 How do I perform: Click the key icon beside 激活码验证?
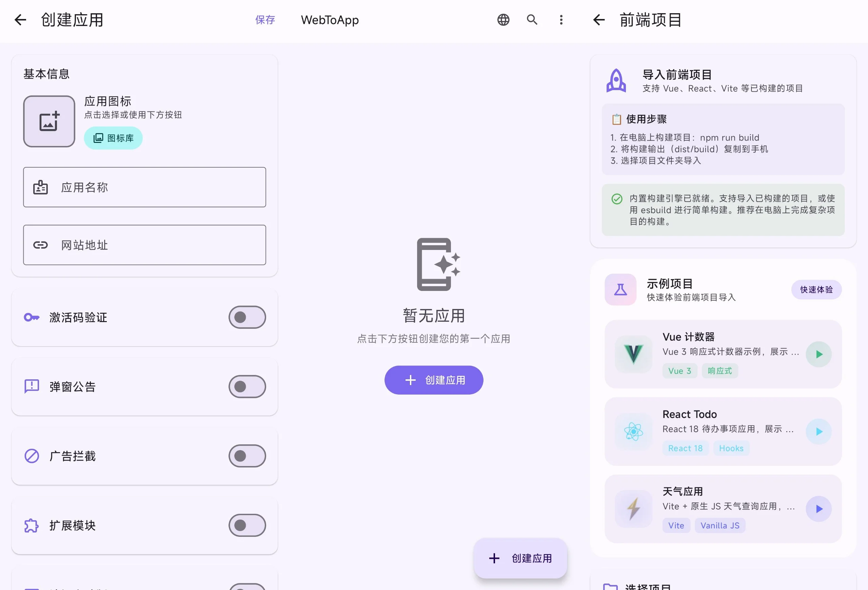click(x=32, y=317)
